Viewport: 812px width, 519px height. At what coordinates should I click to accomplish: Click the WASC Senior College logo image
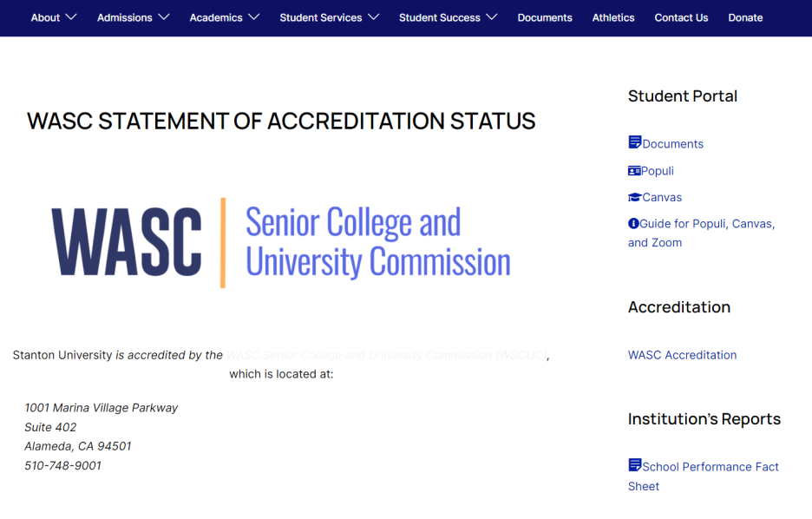click(x=281, y=242)
